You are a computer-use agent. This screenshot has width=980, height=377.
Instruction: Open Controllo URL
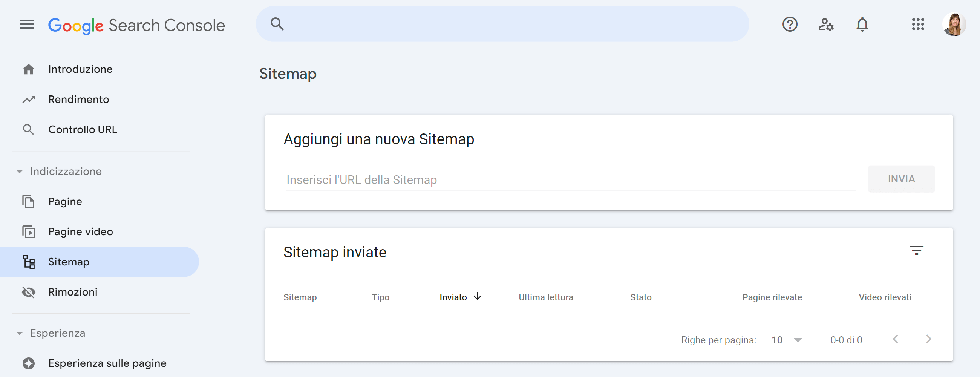coord(82,129)
